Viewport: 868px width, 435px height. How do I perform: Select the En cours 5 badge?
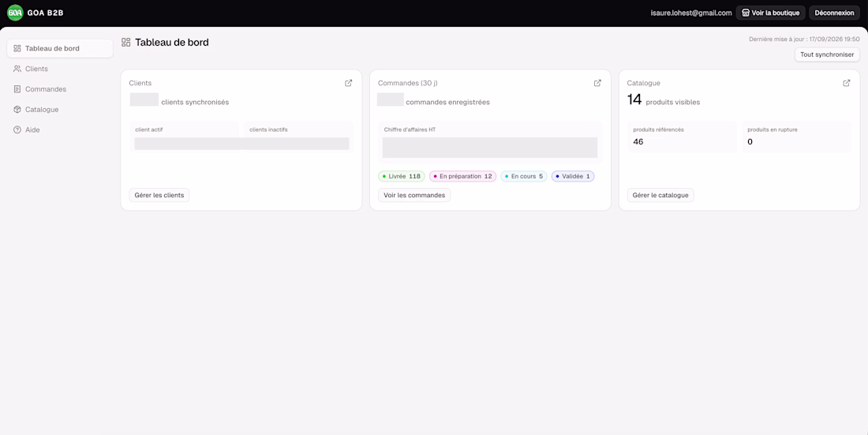(x=524, y=176)
